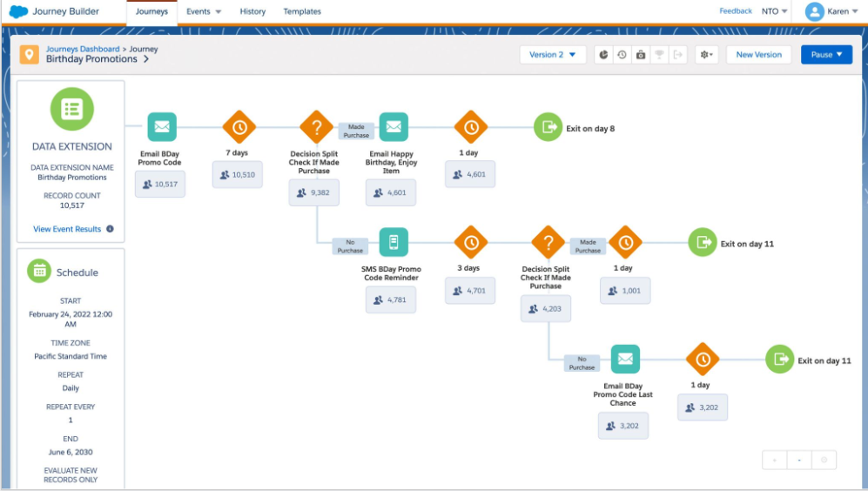The height and width of the screenshot is (491, 868).
Task: Click info icon beside View Event Results
Action: [x=110, y=229]
